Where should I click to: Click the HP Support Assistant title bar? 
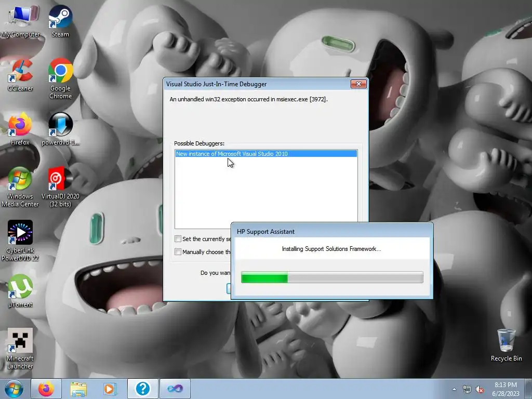[332, 231]
